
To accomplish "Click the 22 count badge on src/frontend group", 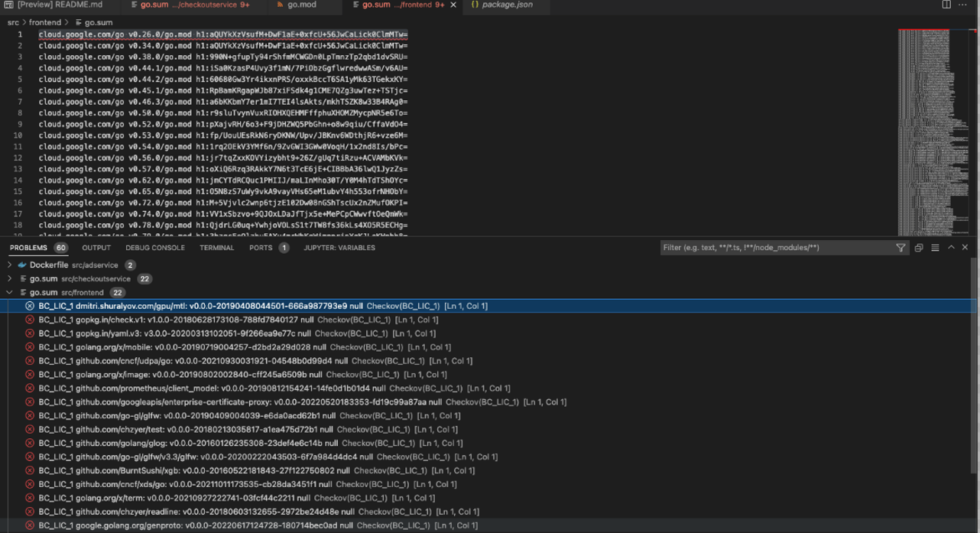I will pyautogui.click(x=117, y=293).
